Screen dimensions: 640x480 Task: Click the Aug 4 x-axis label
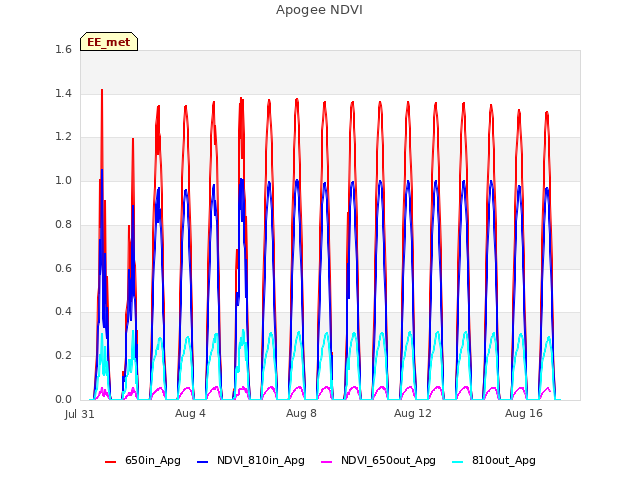point(190,413)
